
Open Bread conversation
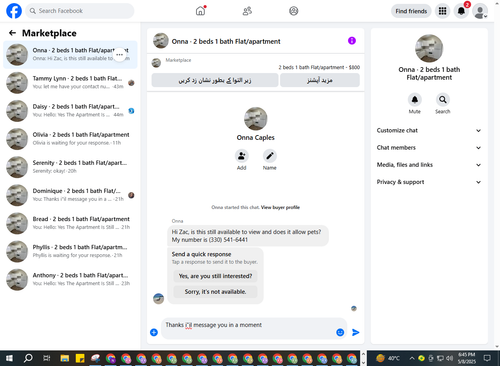[x=70, y=223]
